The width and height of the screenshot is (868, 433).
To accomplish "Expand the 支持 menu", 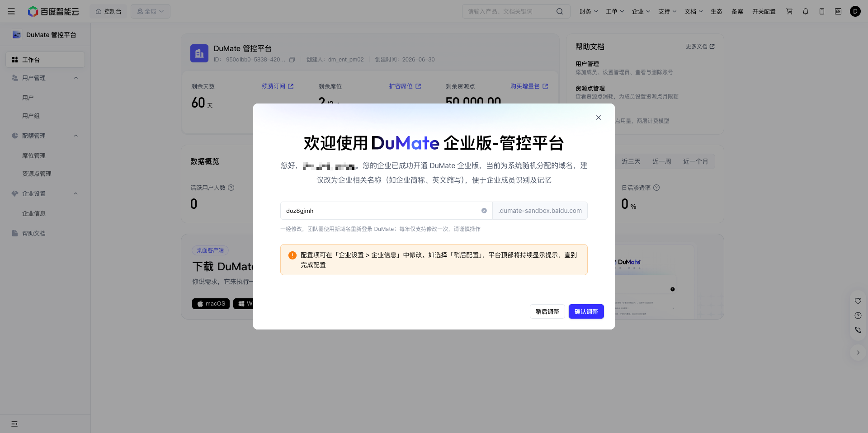I will (x=667, y=11).
